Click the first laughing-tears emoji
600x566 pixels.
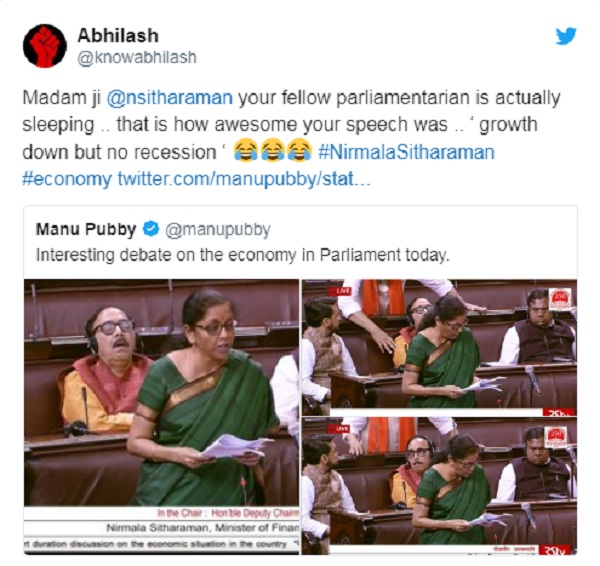(x=245, y=150)
